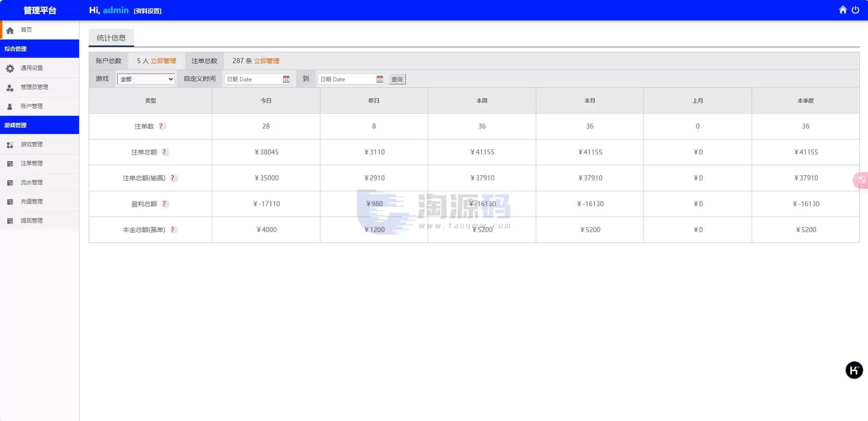868x421 pixels.
Task: Click help question mark next to 盈利总额
Action: [165, 204]
